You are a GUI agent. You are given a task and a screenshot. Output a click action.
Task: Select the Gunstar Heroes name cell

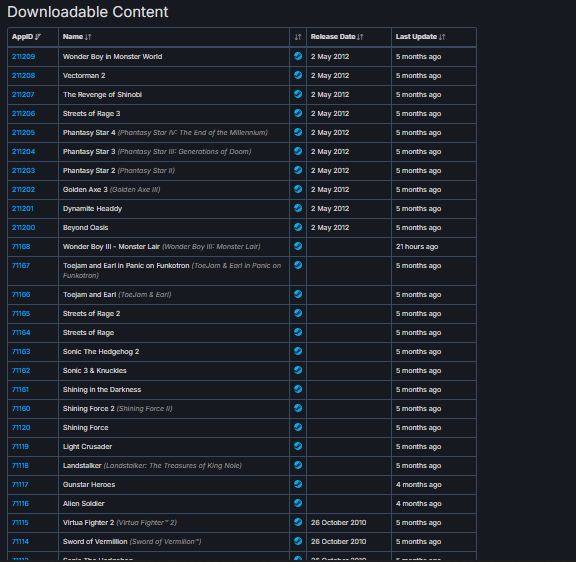(x=174, y=484)
